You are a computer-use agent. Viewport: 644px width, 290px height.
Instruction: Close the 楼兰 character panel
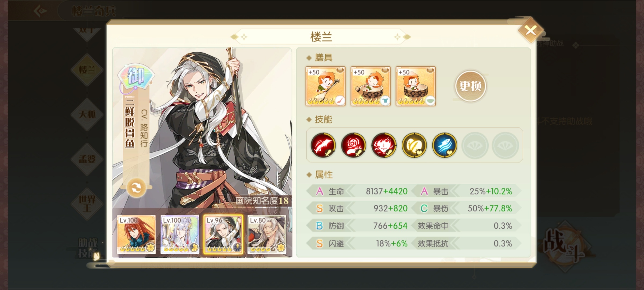[x=531, y=31]
